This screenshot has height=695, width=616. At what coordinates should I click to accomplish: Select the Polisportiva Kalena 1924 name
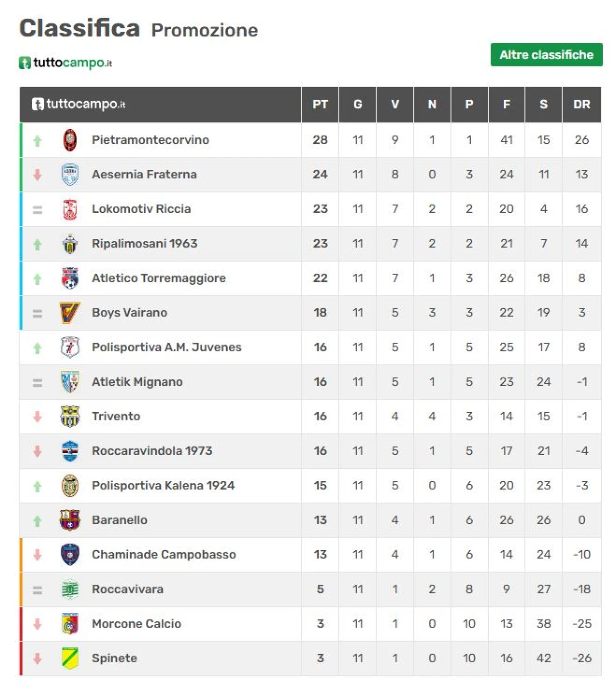(163, 486)
